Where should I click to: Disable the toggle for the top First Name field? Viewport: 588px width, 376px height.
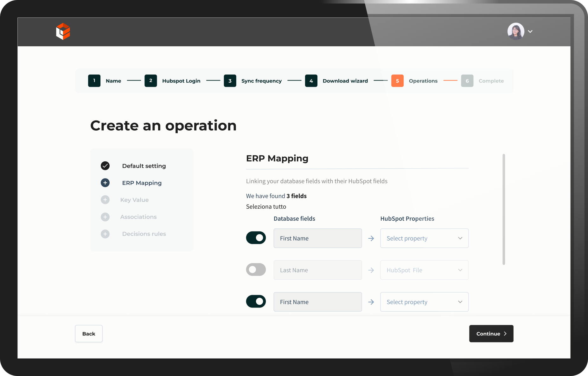256,238
